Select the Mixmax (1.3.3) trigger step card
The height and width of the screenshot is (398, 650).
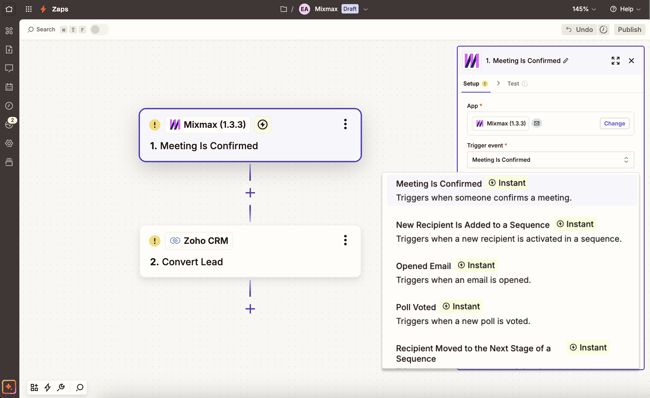point(250,135)
